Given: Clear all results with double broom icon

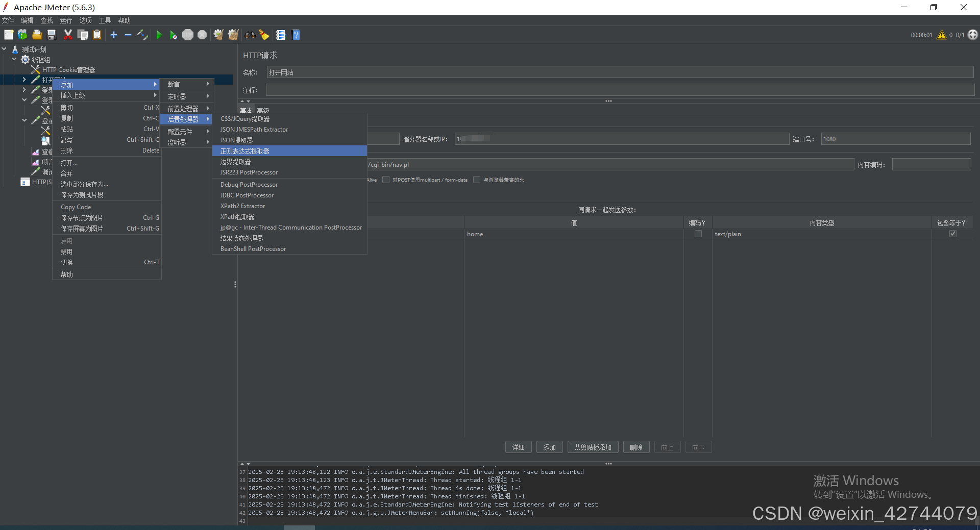Looking at the screenshot, I should [233, 35].
